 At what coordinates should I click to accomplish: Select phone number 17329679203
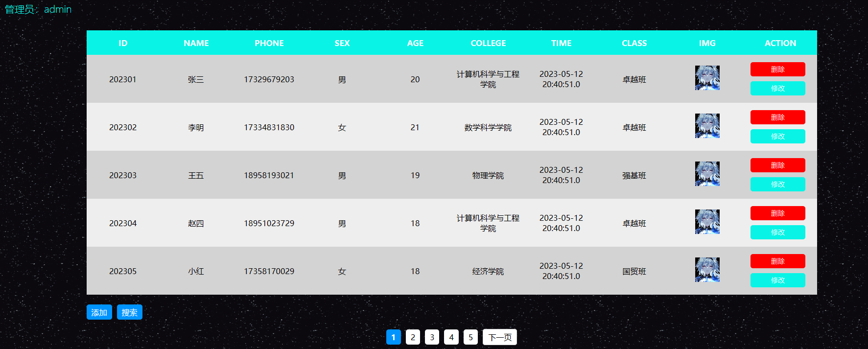pyautogui.click(x=269, y=79)
